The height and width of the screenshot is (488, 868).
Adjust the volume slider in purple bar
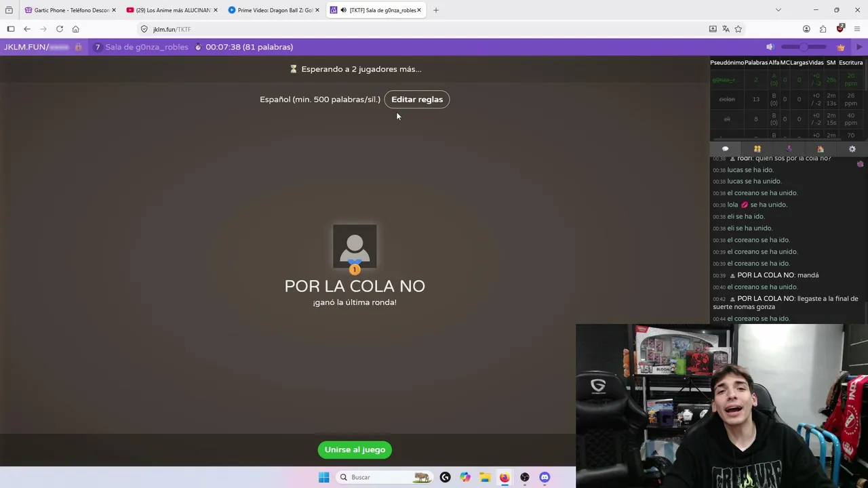coord(804,47)
